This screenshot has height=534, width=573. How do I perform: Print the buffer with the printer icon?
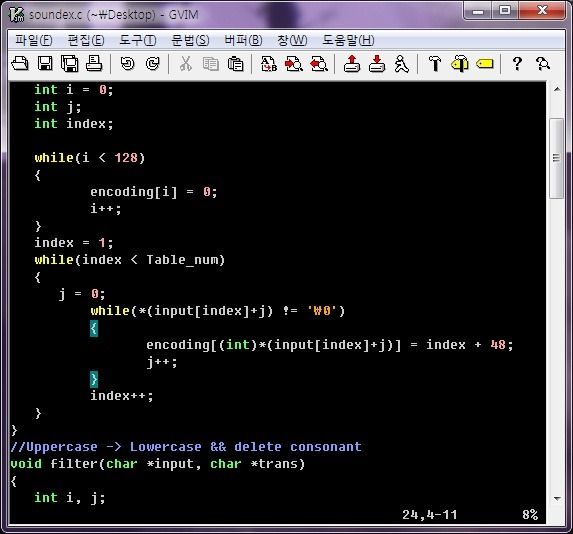(x=94, y=64)
